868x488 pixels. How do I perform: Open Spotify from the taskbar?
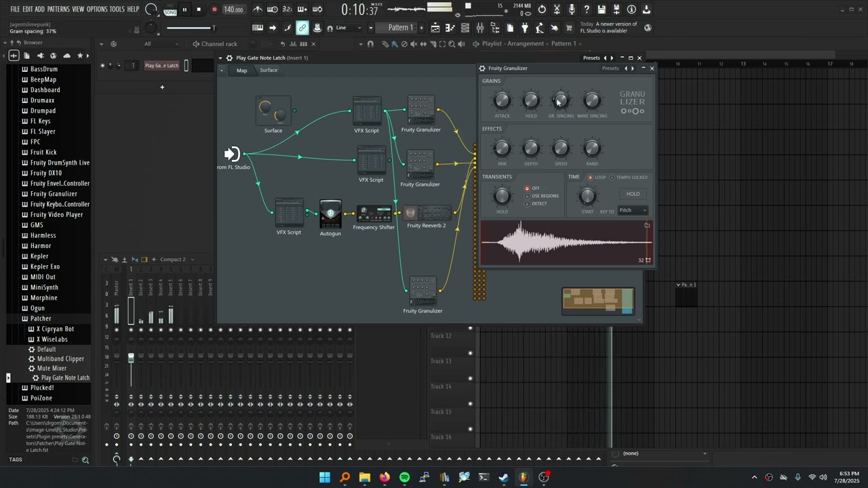[405, 477]
